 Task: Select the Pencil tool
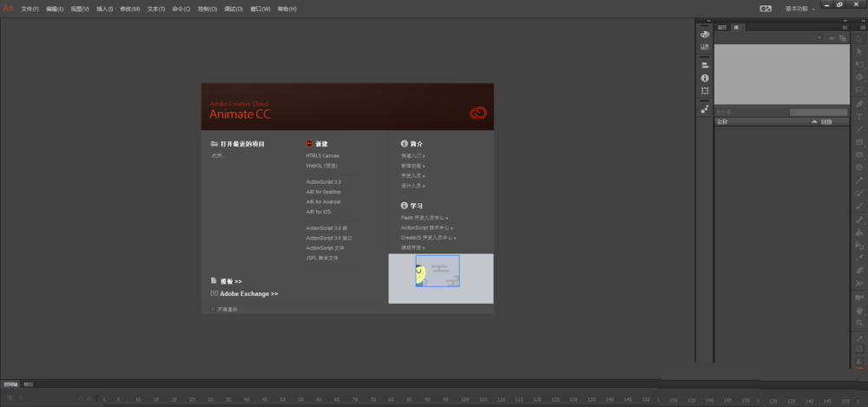[859, 180]
